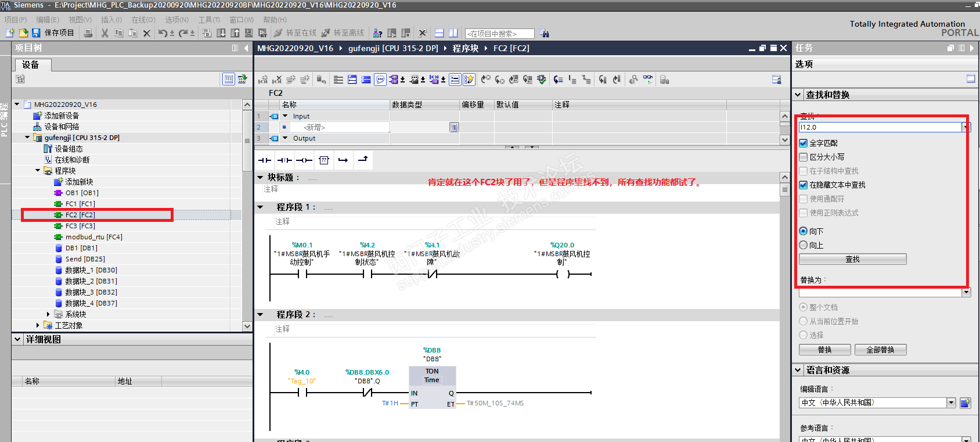Viewport: 980px width, 442px height.
Task: Toggle the whole-word match checkbox 全字匹配
Action: (804, 143)
